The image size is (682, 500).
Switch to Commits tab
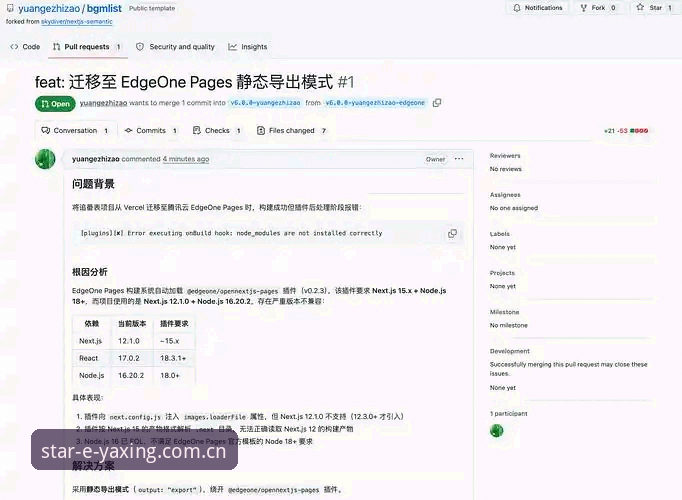[x=150, y=130]
